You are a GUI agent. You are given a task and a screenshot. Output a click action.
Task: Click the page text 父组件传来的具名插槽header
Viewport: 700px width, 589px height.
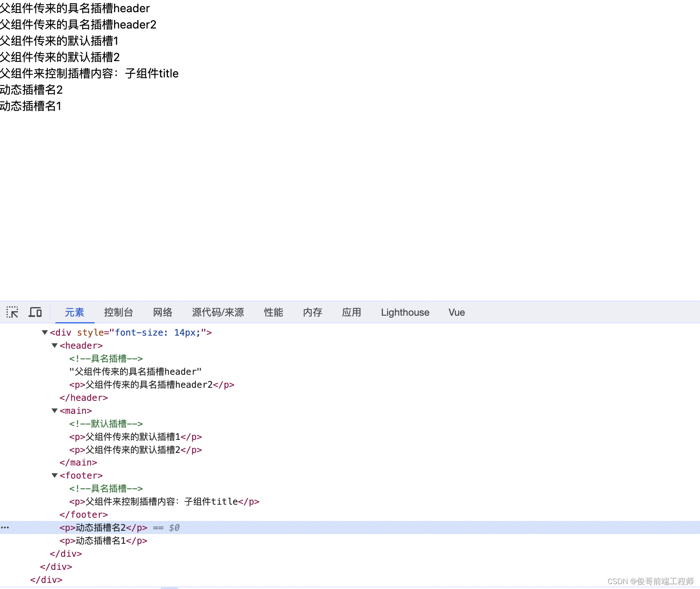75,8
